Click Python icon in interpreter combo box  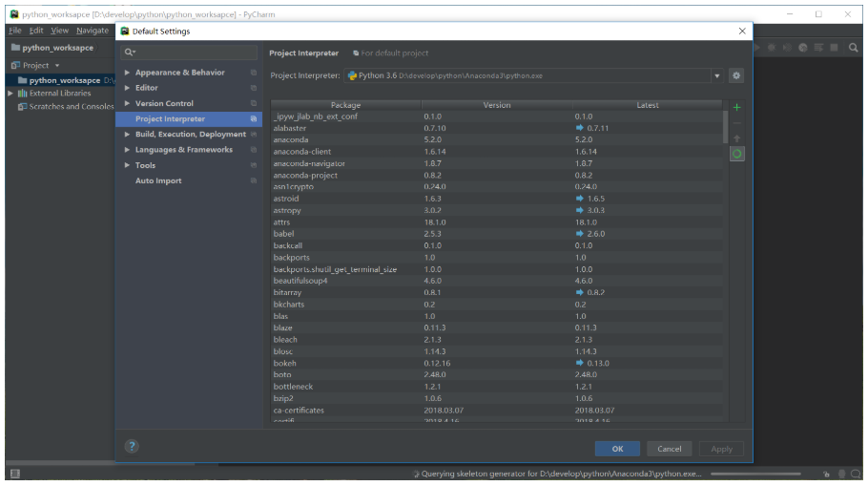pos(352,76)
